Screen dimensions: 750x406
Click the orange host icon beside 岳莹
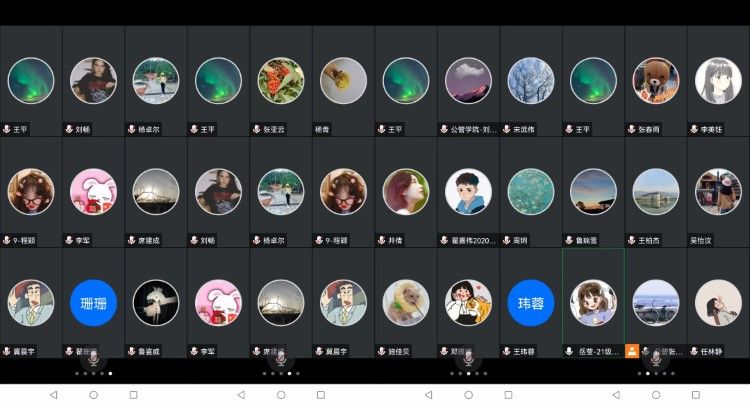(x=632, y=351)
